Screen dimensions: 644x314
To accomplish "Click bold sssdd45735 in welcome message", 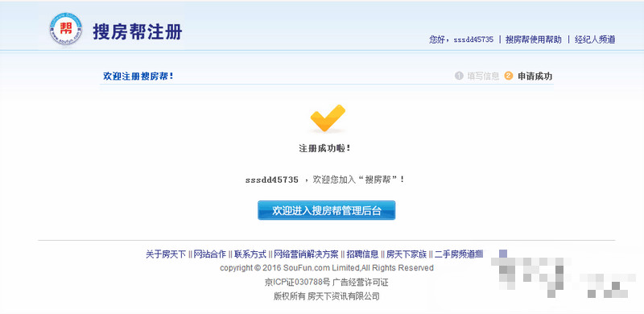I will click(272, 180).
